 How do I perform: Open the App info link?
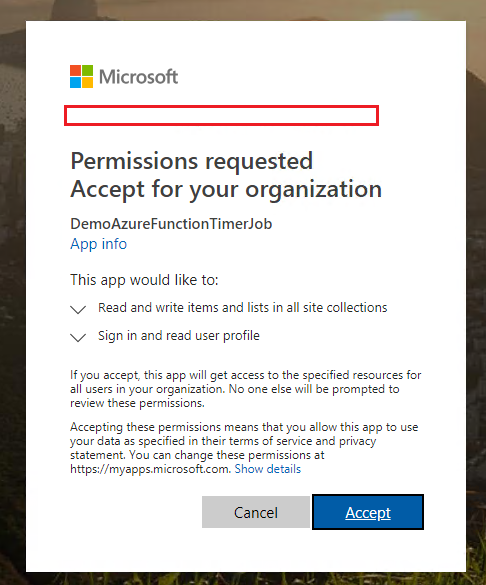(x=98, y=244)
